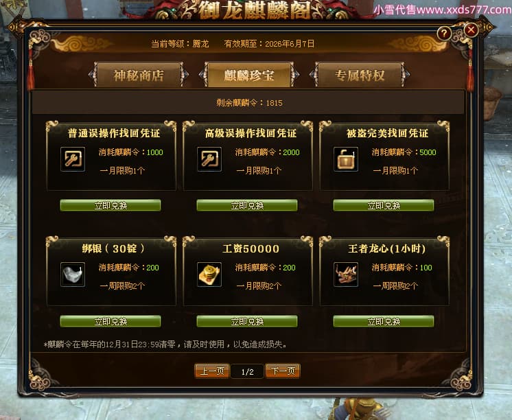Click 立即兑换 below 绑银 (30锭)
The width and height of the screenshot is (512, 420).
click(x=110, y=321)
